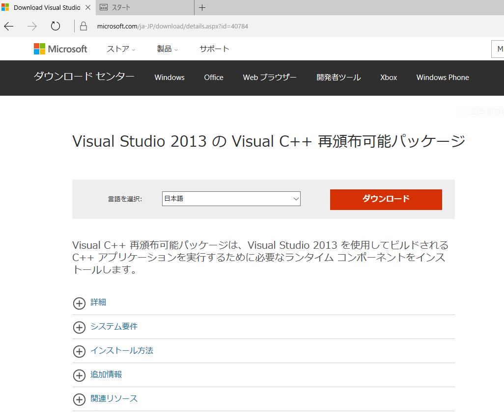The width and height of the screenshot is (504, 420).
Task: Click the インストール方法 link text
Action: pyautogui.click(x=121, y=350)
